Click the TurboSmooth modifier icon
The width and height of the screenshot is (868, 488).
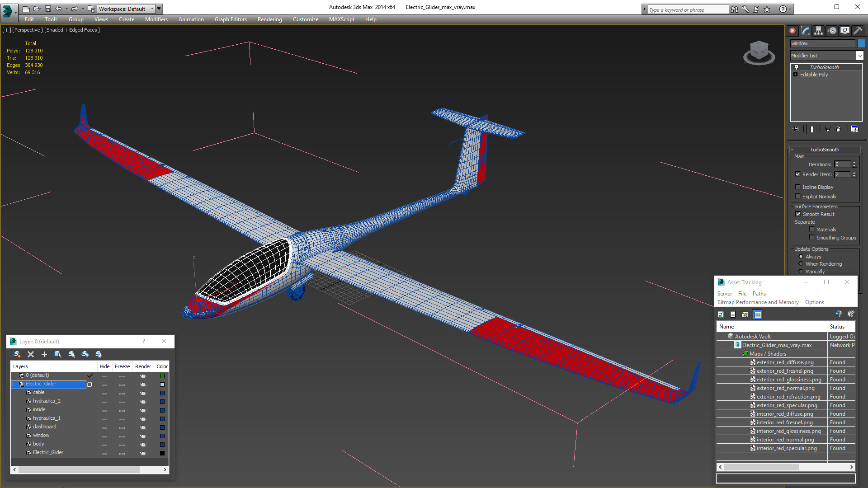click(797, 67)
